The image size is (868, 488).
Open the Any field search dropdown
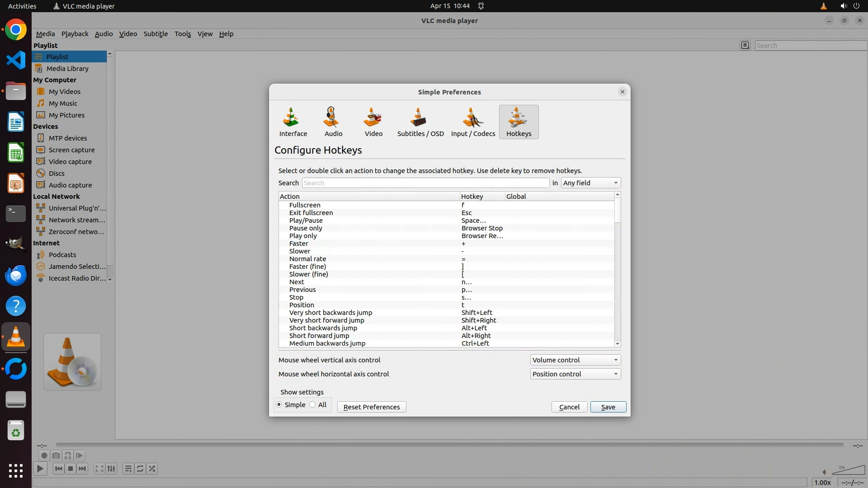(x=590, y=183)
